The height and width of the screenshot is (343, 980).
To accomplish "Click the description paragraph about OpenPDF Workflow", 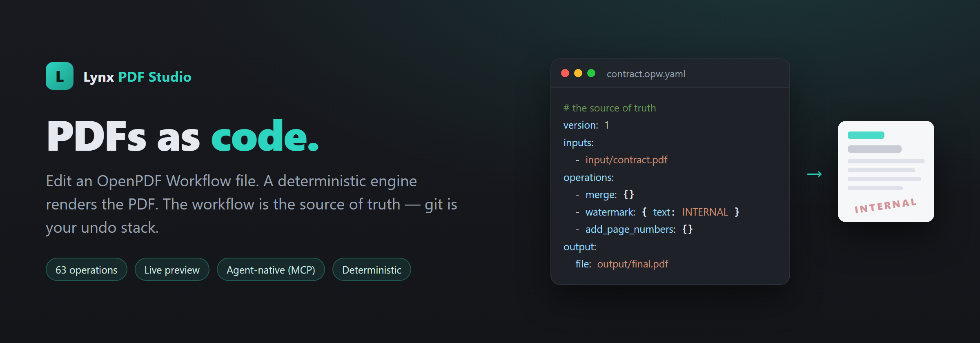I will click(252, 204).
